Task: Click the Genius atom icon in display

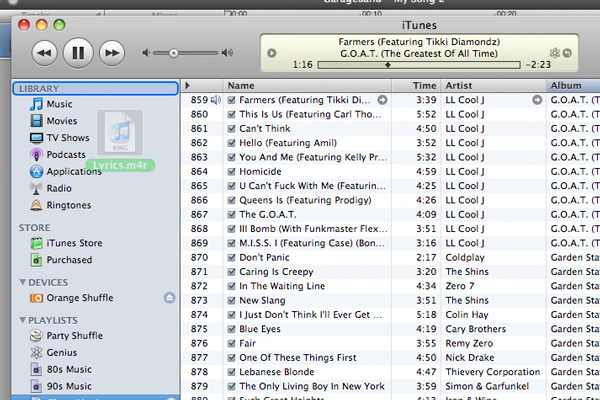Action: 554,53
